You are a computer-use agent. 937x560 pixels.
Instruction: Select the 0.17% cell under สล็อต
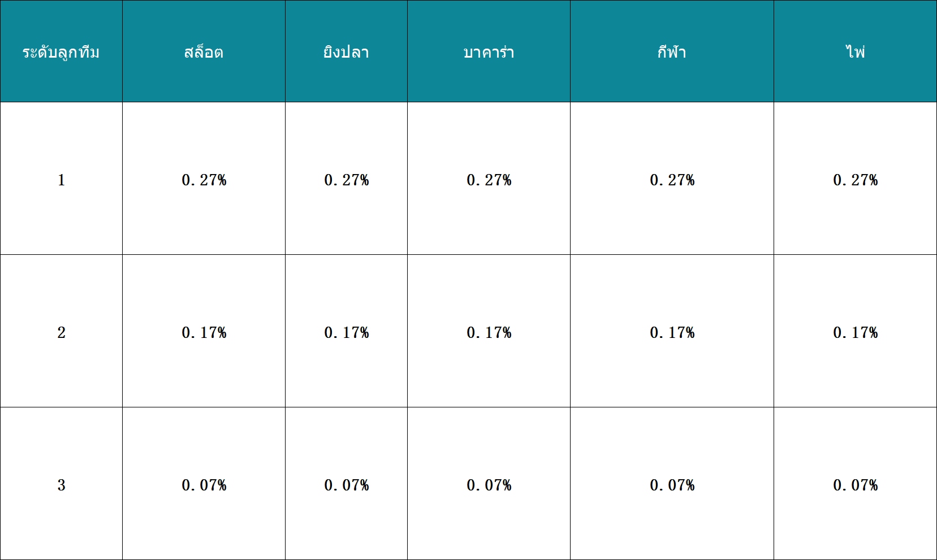click(204, 331)
